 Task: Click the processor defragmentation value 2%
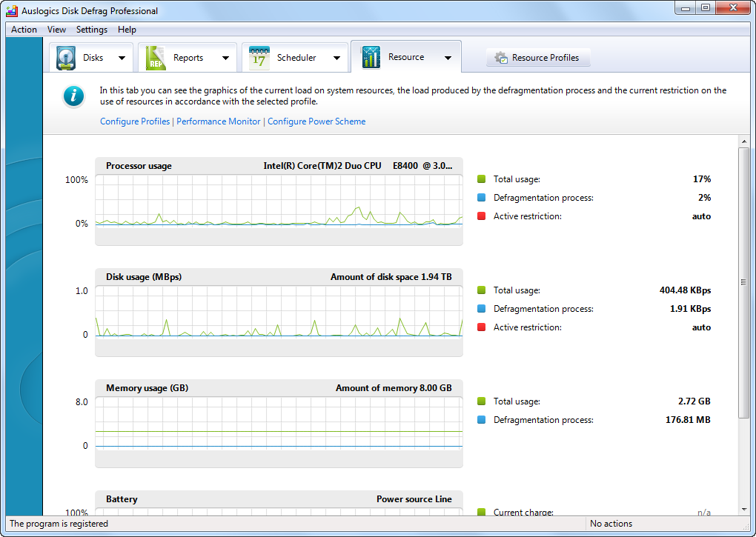click(x=704, y=198)
